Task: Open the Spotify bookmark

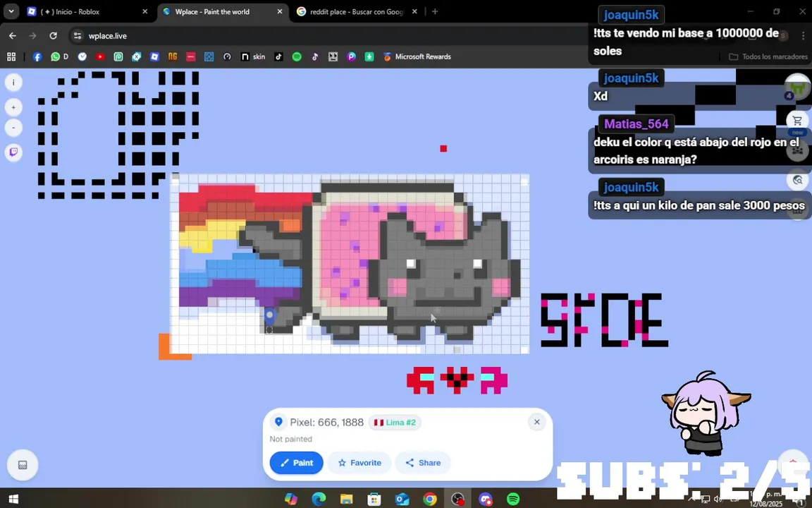Action: tap(297, 56)
